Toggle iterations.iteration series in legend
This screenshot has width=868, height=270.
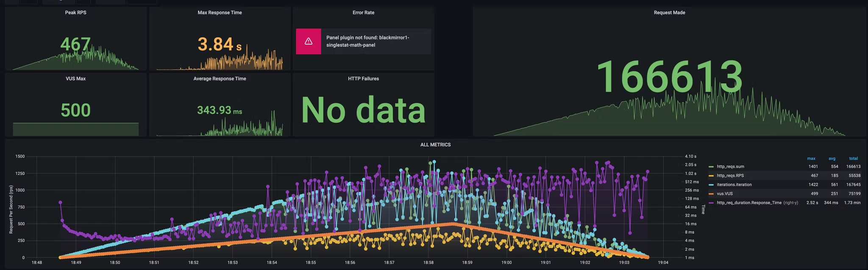[734, 185]
